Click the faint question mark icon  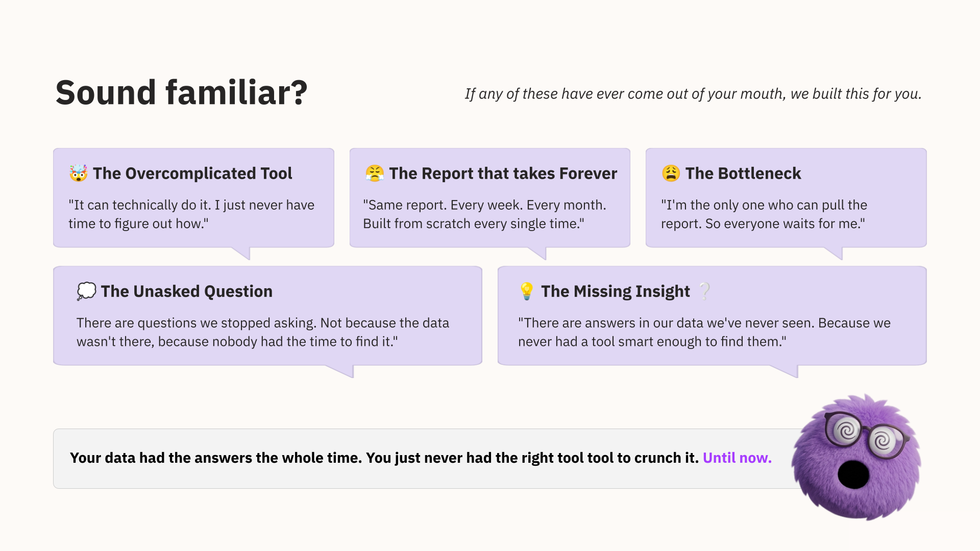click(704, 291)
